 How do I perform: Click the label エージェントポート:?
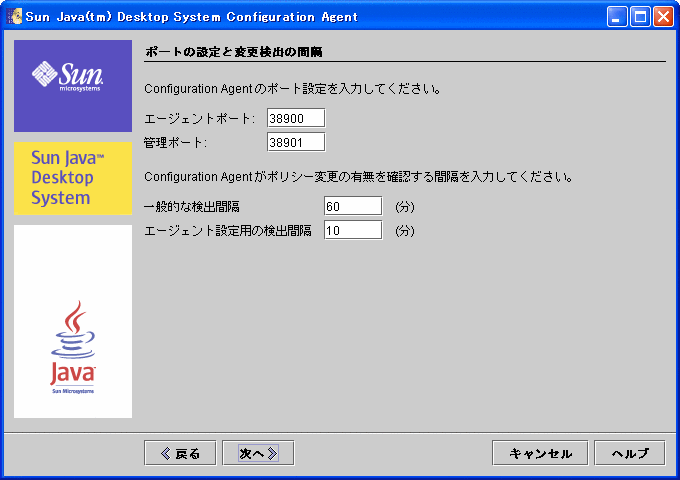[199, 118]
